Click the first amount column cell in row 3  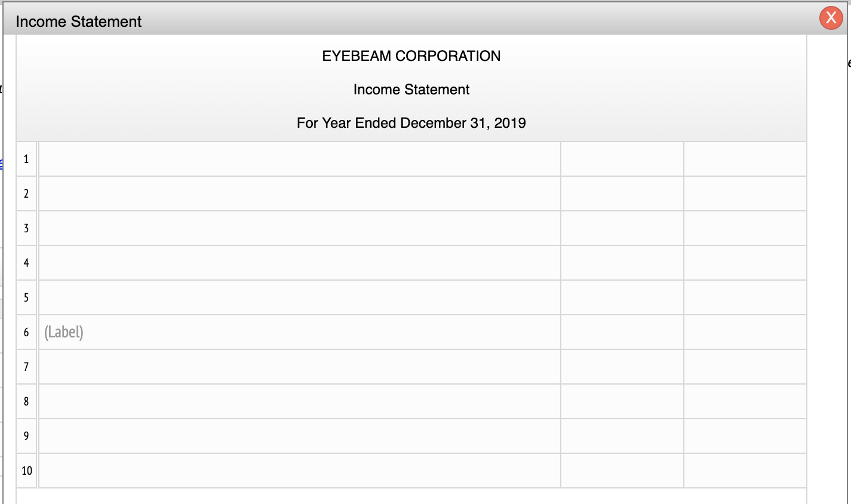[622, 229]
